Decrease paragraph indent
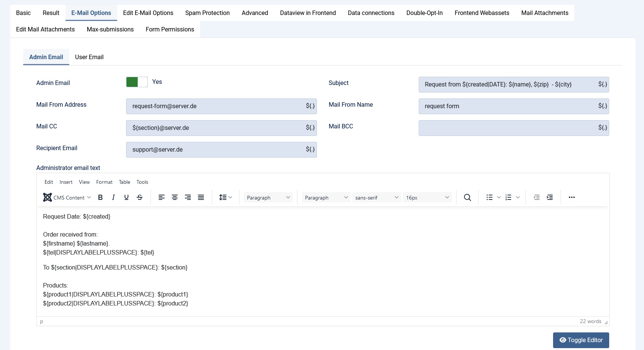 [537, 197]
